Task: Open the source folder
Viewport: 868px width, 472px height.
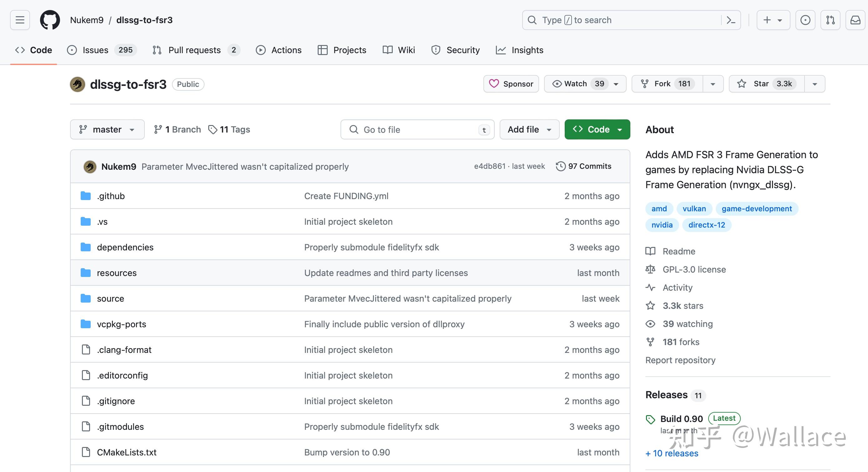Action: click(110, 299)
